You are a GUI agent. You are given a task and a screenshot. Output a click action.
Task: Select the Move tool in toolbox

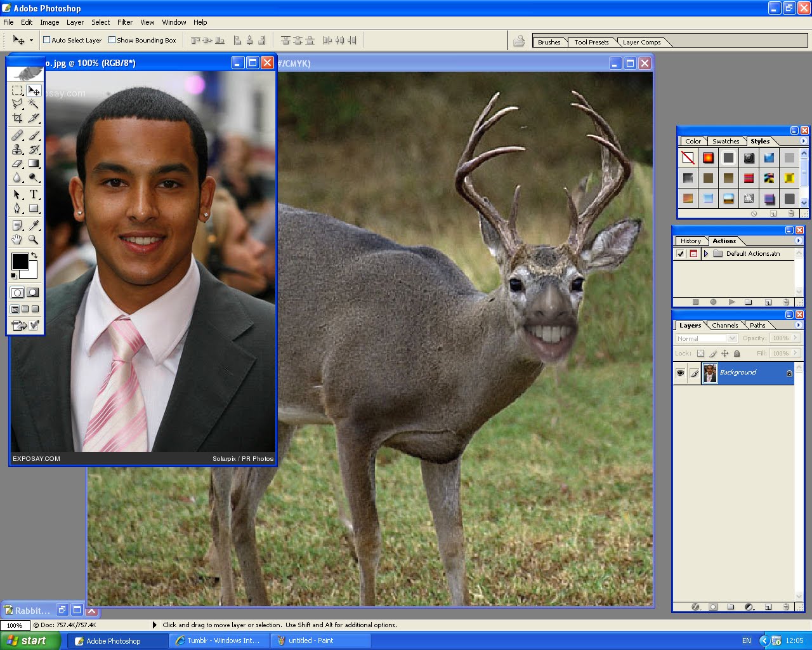coord(34,91)
